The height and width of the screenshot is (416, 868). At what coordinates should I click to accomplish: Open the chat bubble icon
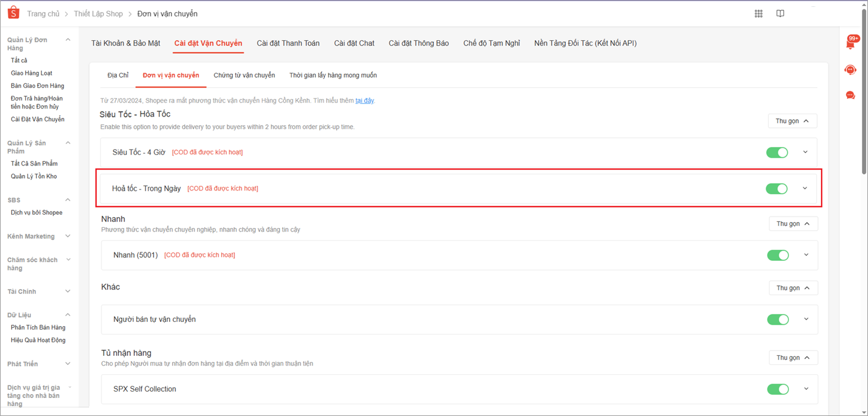(851, 95)
